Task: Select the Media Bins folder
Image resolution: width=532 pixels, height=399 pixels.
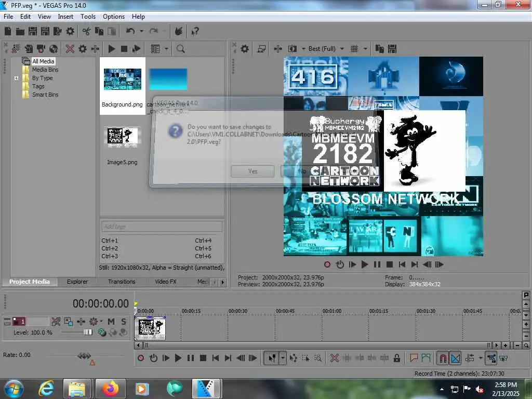Action: click(x=45, y=70)
